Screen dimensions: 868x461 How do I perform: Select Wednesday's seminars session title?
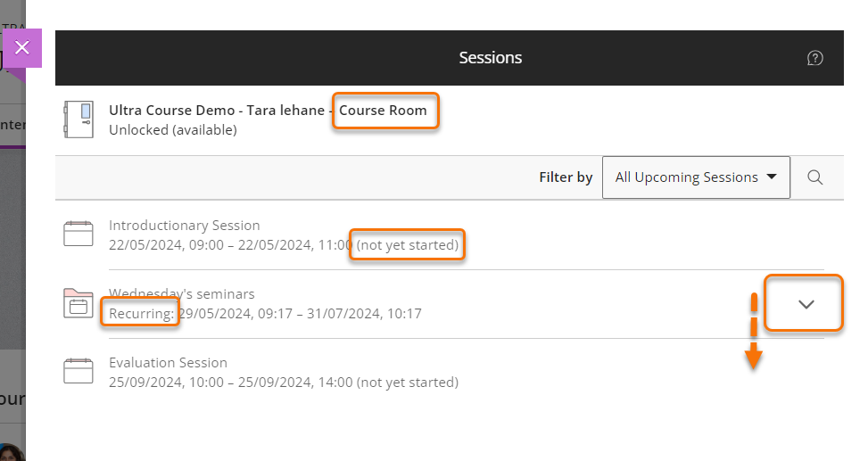182,294
